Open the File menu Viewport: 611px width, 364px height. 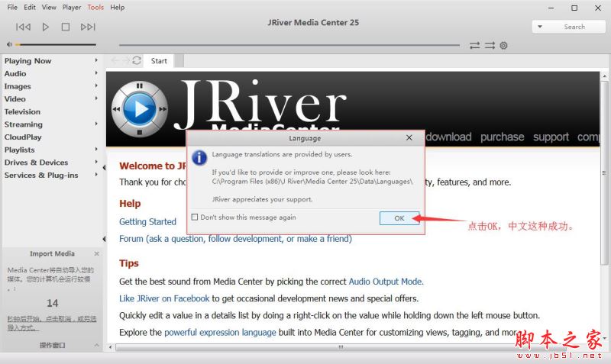point(12,7)
